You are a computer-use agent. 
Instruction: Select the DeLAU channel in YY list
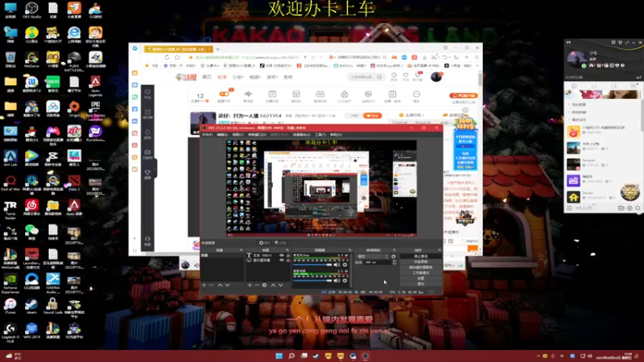pos(601,196)
